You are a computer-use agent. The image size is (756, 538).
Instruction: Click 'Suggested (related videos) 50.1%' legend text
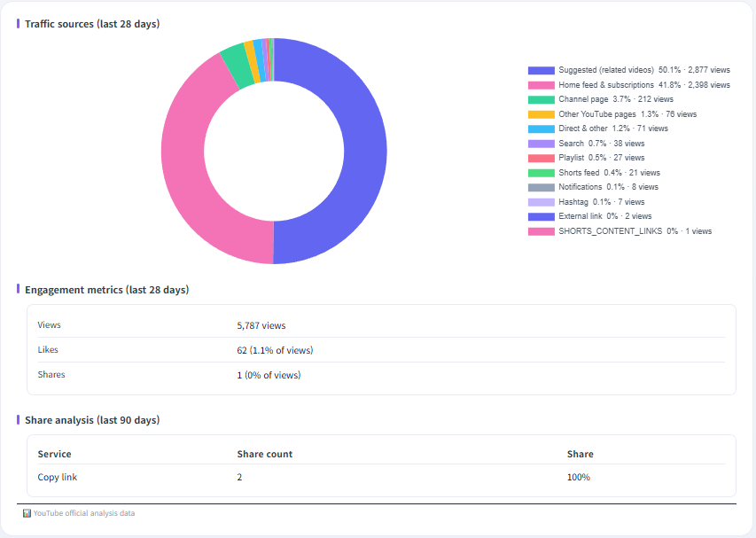620,70
